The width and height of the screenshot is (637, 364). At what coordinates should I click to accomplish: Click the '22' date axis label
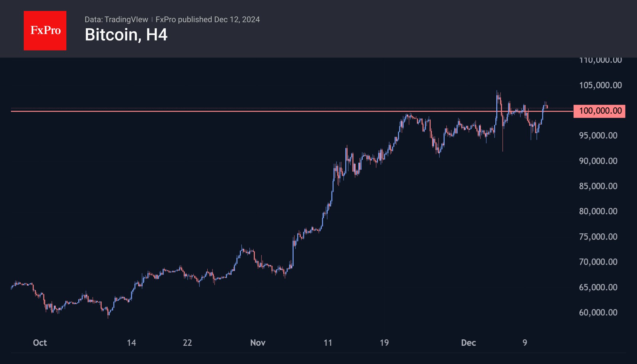click(x=187, y=343)
